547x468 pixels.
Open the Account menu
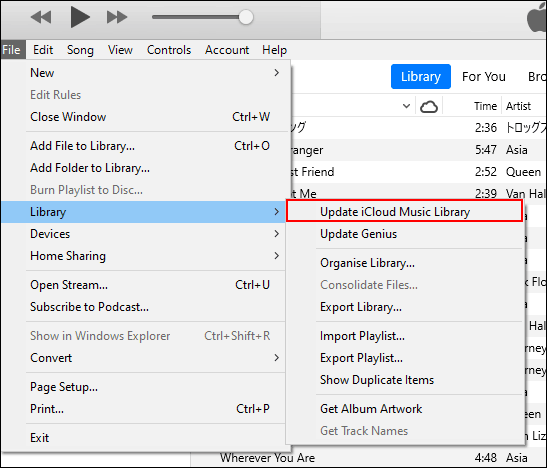(227, 50)
